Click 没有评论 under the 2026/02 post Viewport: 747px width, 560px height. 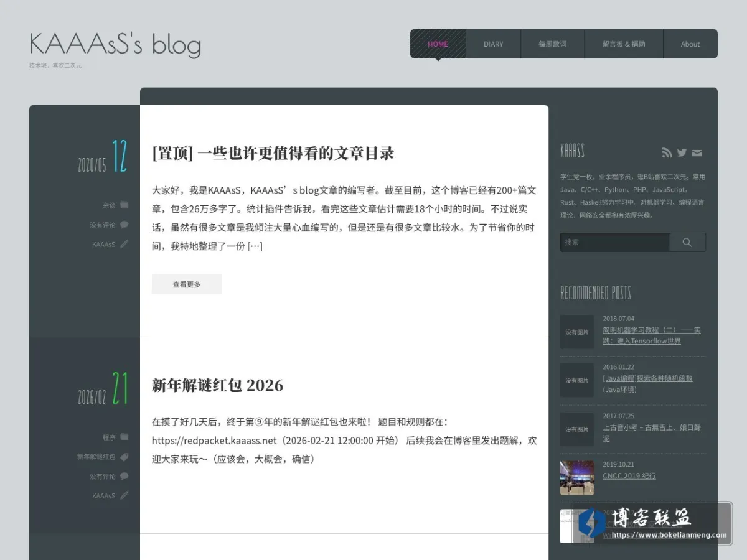point(103,477)
